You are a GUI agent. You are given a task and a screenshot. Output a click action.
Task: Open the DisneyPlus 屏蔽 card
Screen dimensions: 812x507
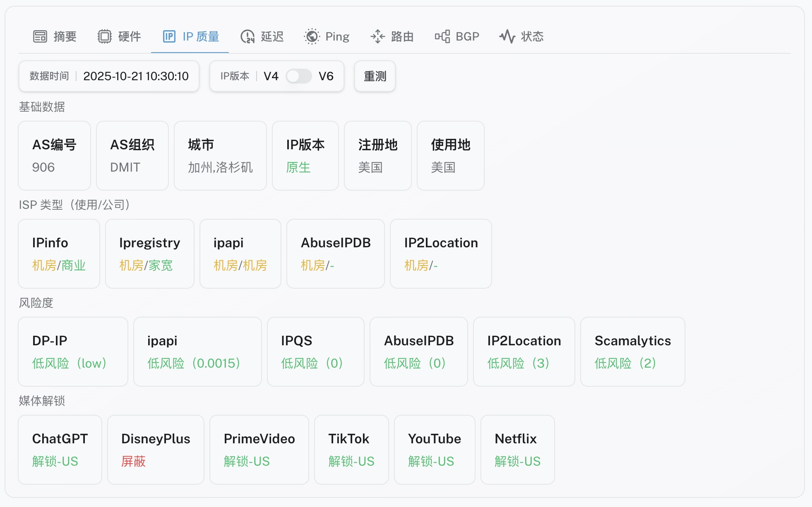156,450
